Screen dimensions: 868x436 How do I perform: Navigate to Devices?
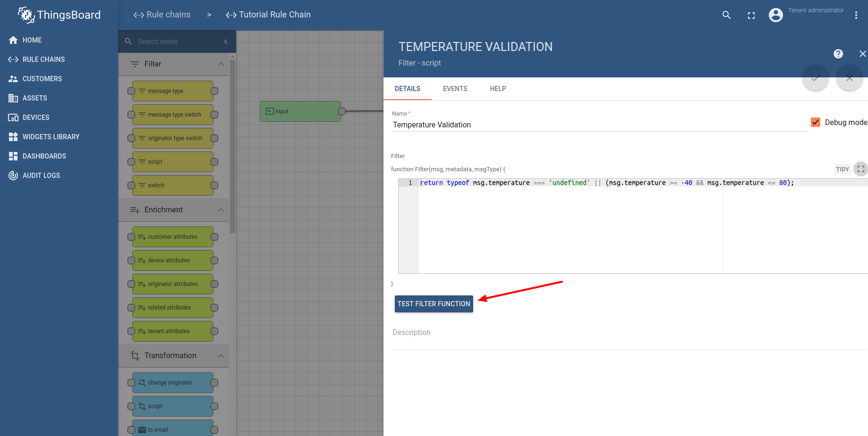coord(59,117)
